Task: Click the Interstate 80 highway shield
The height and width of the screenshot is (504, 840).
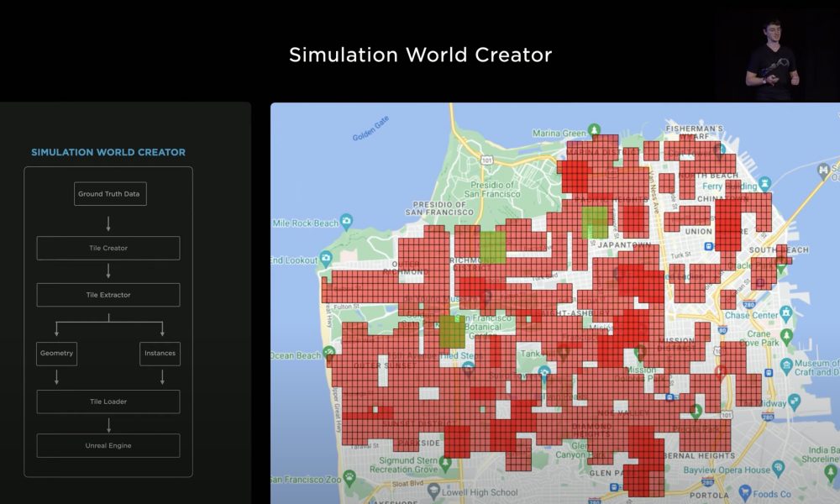Action: point(722,330)
